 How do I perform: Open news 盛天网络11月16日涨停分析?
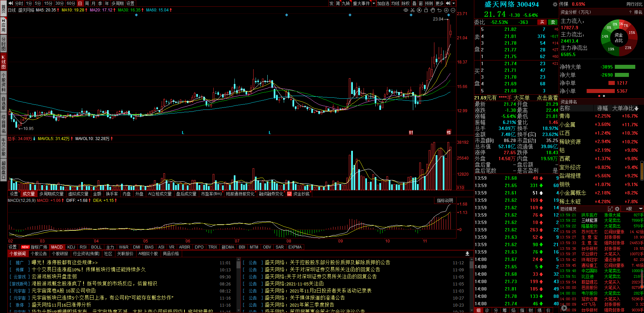coord(61,305)
